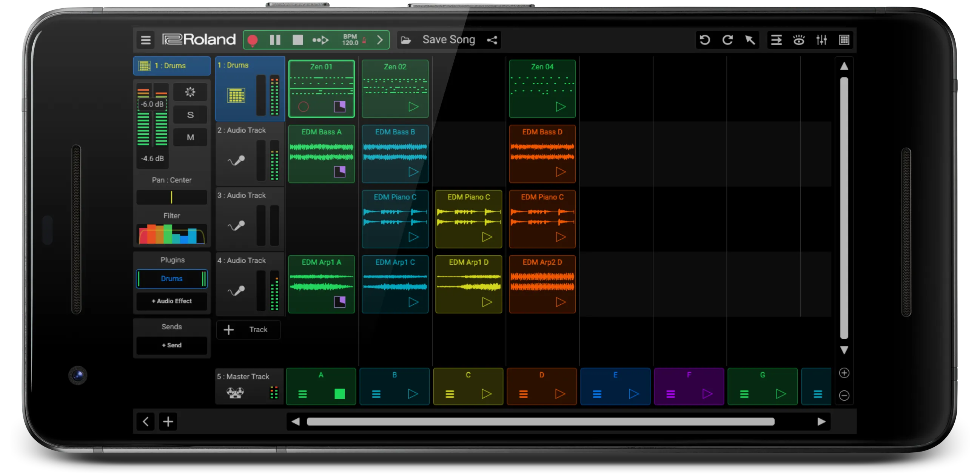Click the Redo arrow icon
The height and width of the screenshot is (475, 980).
(x=727, y=40)
